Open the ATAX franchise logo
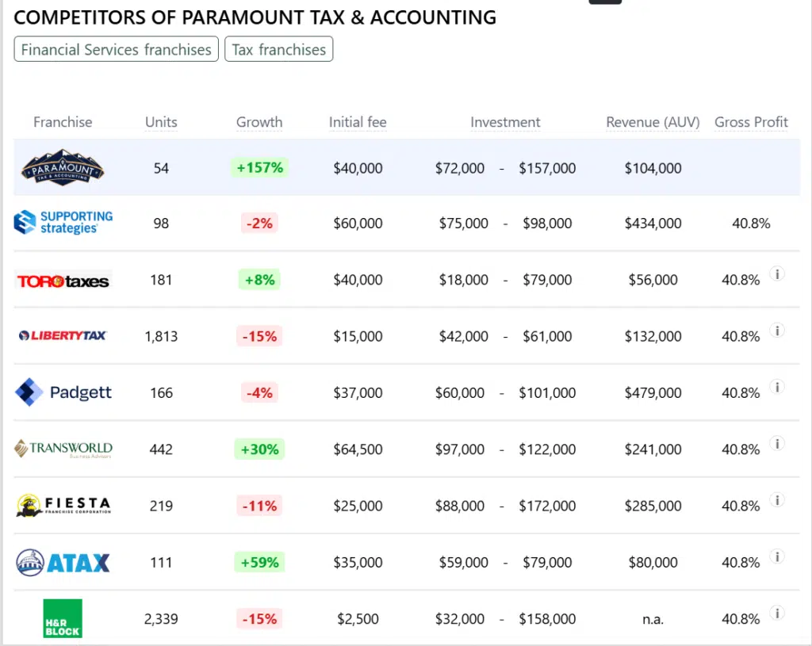The height and width of the screenshot is (646, 812). pyautogui.click(x=63, y=563)
